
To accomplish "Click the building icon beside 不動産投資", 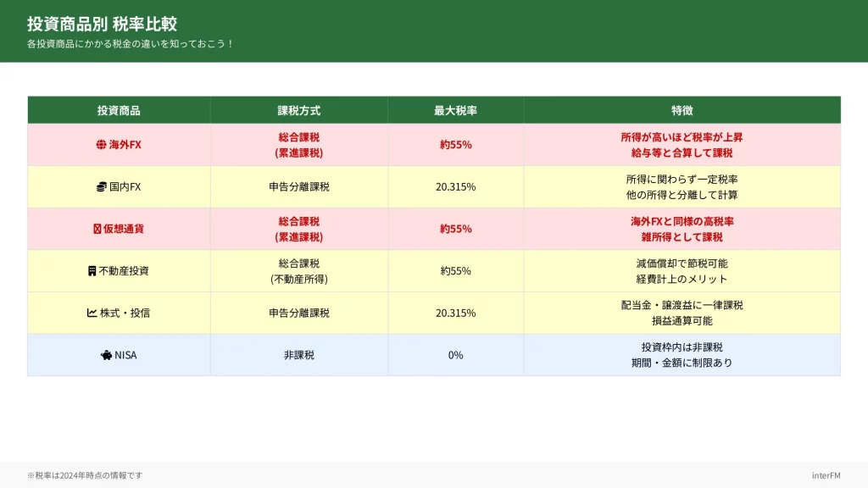I will coord(92,271).
